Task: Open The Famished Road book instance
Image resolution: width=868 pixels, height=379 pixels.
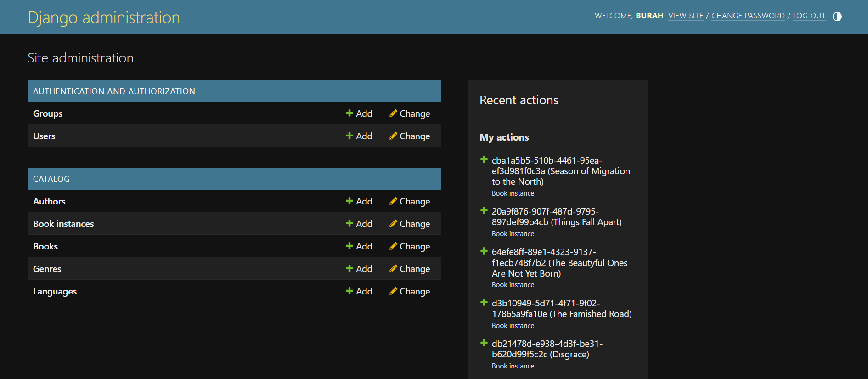Action: (x=562, y=309)
